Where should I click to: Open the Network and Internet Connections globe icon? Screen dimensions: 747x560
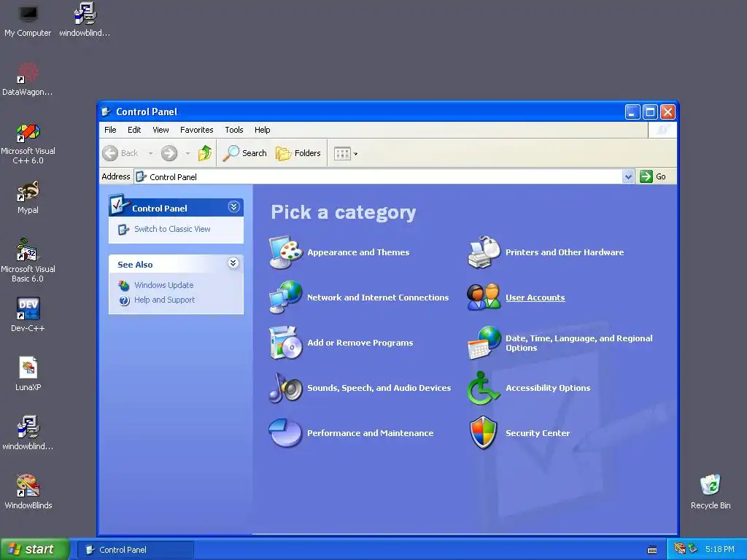pyautogui.click(x=285, y=297)
